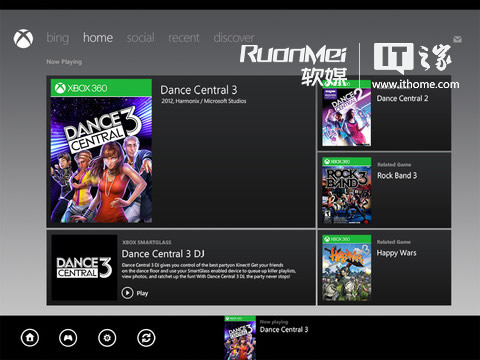Switch to the social tab
Image resolution: width=480 pixels, height=360 pixels.
[140, 38]
